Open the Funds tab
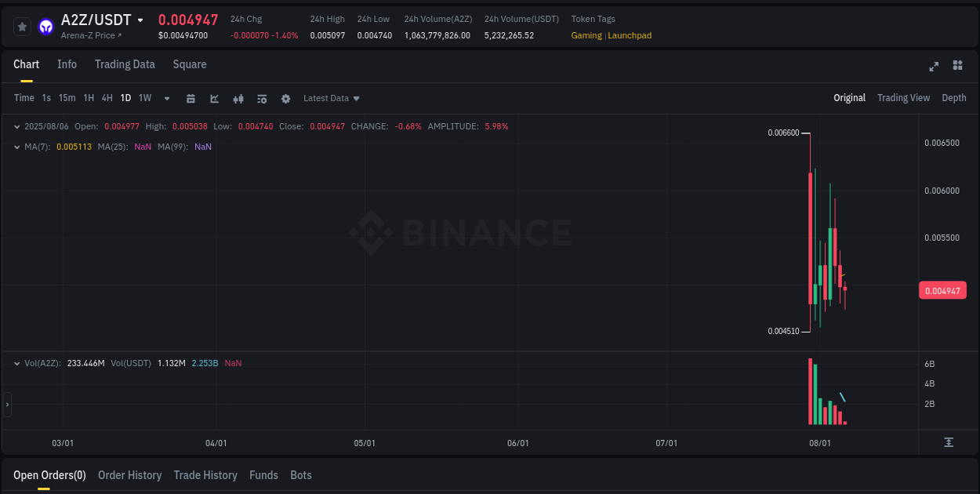Screen dimensions: 980x494 click(263, 475)
